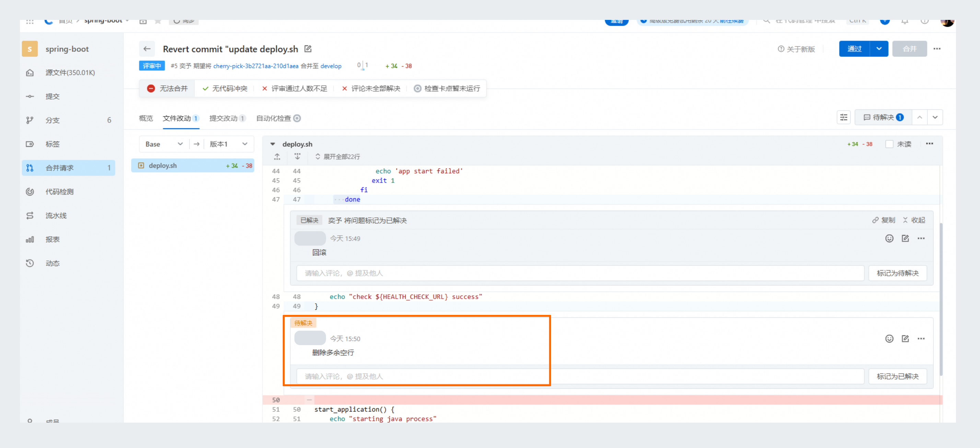
Task: Filter by pending unresolved comments button
Action: point(883,118)
